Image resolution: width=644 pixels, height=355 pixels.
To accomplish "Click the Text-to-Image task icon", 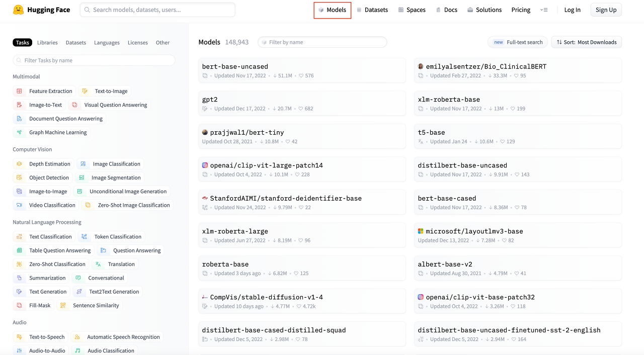I will pos(85,91).
